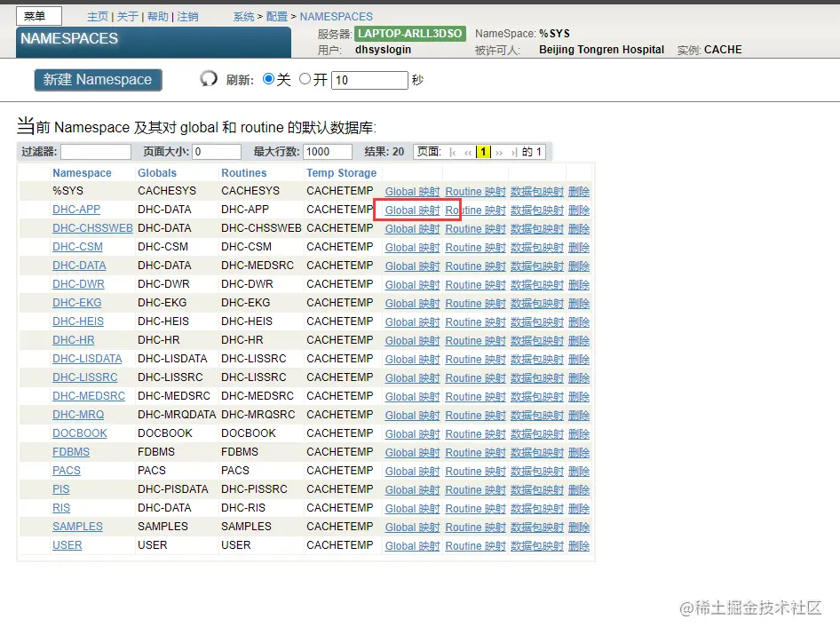Image resolution: width=840 pixels, height=635 pixels.
Task: Go to next page arrow
Action: (x=499, y=152)
